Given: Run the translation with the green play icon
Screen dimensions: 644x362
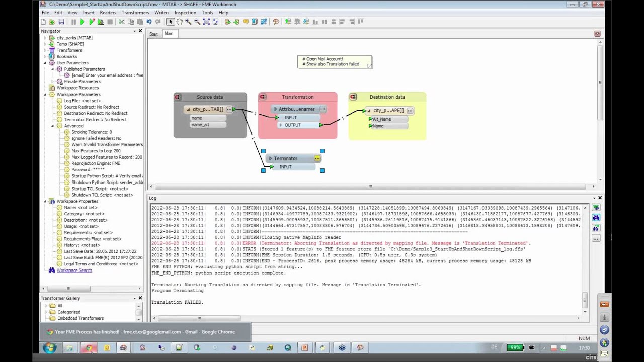Looking at the screenshot, I should [x=83, y=22].
